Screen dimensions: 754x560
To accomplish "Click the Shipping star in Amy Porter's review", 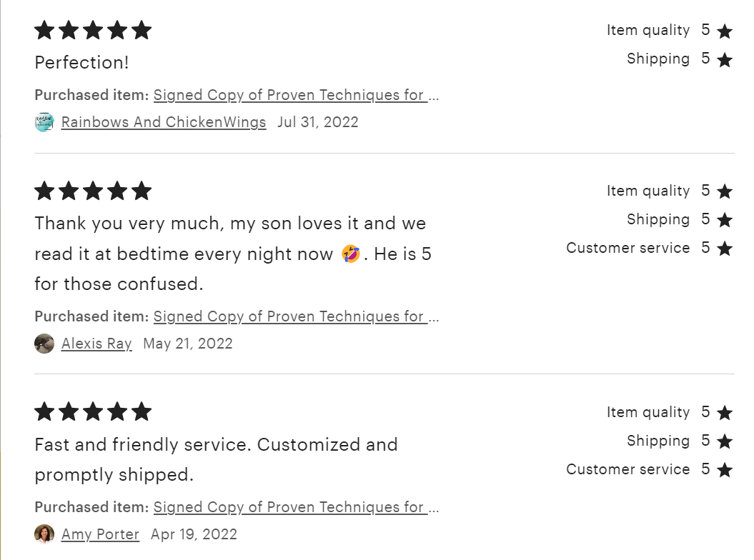I will 725,441.
